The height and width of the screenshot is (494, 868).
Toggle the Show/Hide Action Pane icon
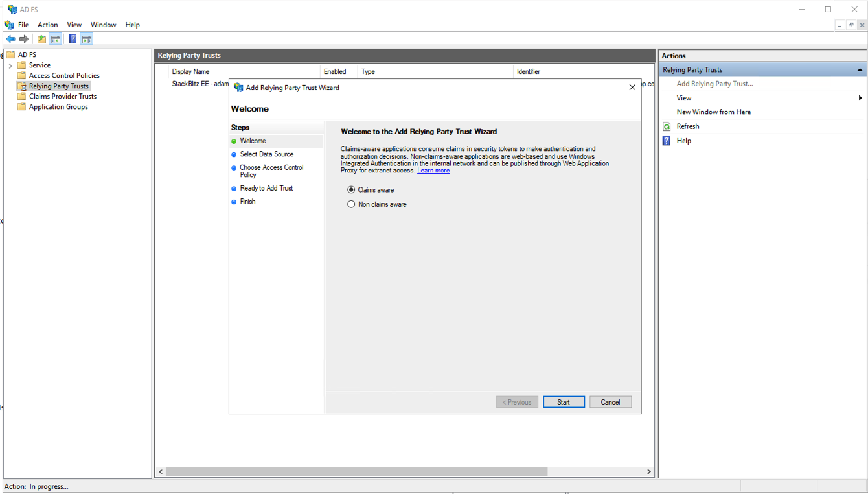coord(87,39)
